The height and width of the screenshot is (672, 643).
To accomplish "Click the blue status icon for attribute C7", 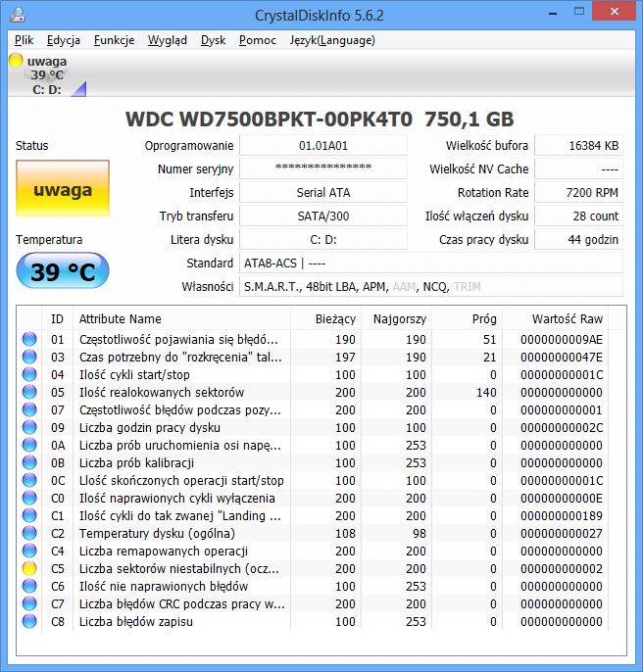I will pos(29,603).
